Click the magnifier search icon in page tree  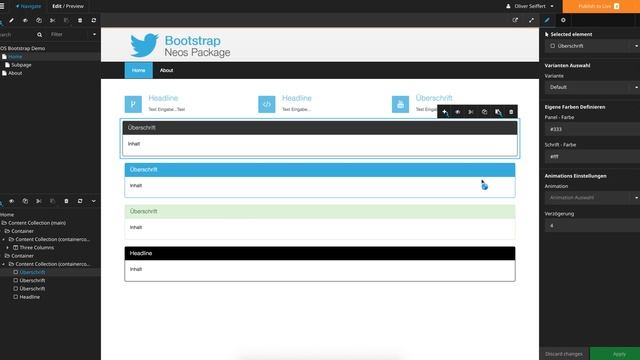point(40,35)
